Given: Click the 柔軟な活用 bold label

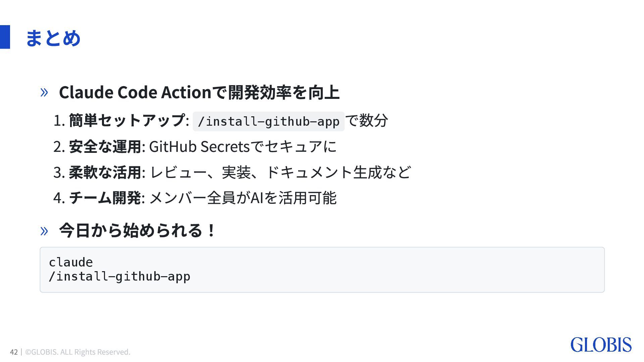Looking at the screenshot, I should [105, 172].
